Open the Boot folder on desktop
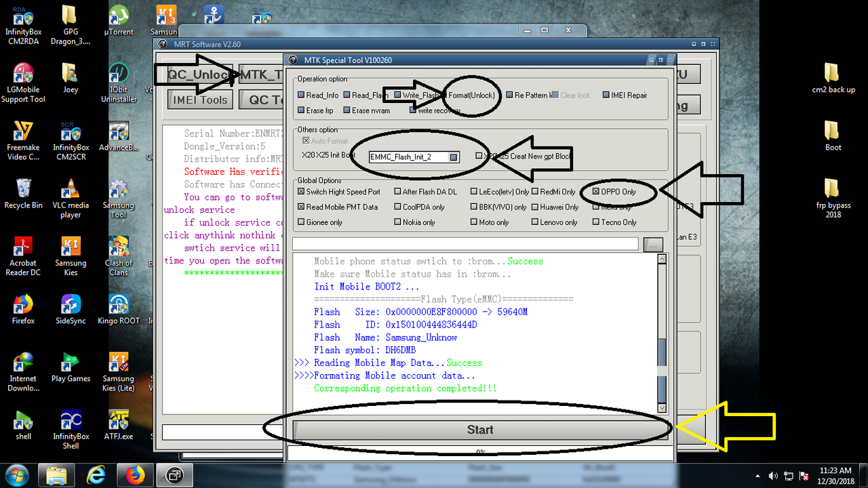The width and height of the screenshot is (868, 488). [833, 136]
